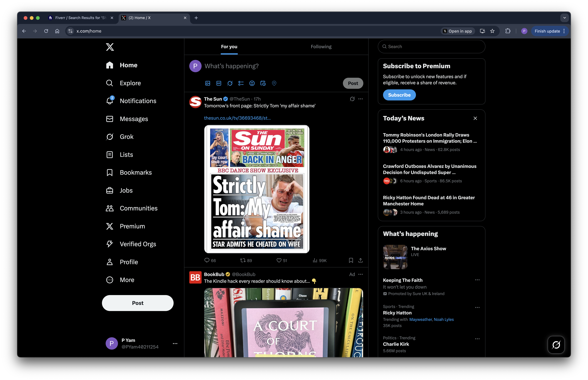The width and height of the screenshot is (588, 380).
Task: Schedule your post with the clock icon
Action: pyautogui.click(x=263, y=83)
